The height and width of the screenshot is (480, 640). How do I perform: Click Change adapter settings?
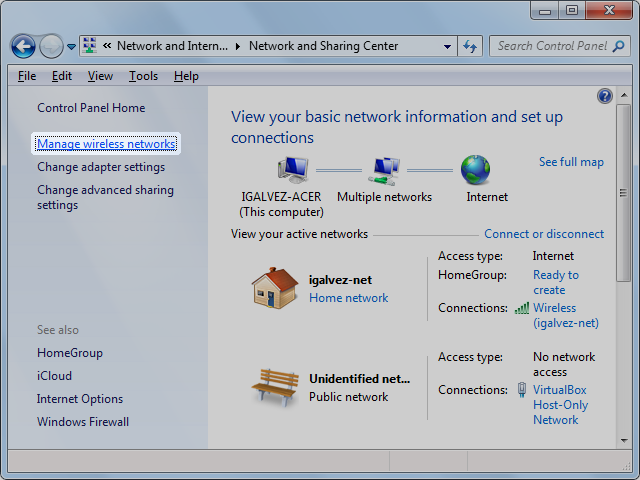tap(101, 167)
